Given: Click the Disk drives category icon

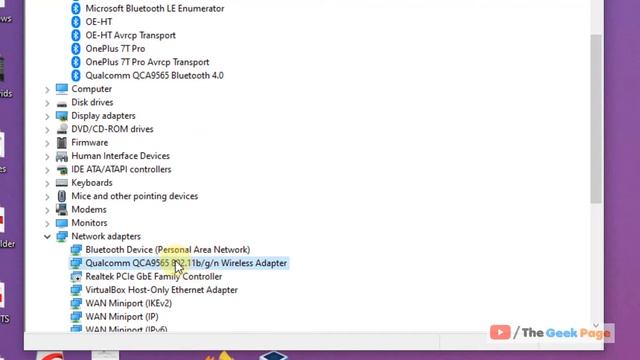Looking at the screenshot, I should point(62,103).
